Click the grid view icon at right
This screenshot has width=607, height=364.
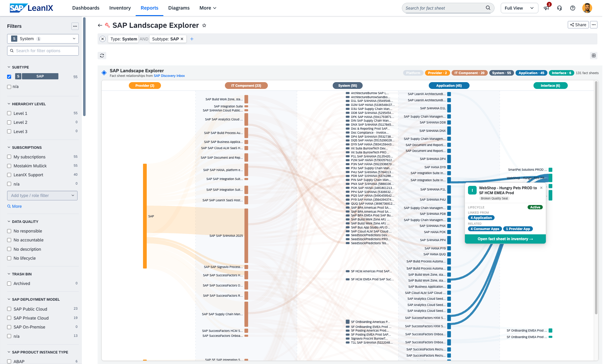coord(593,56)
